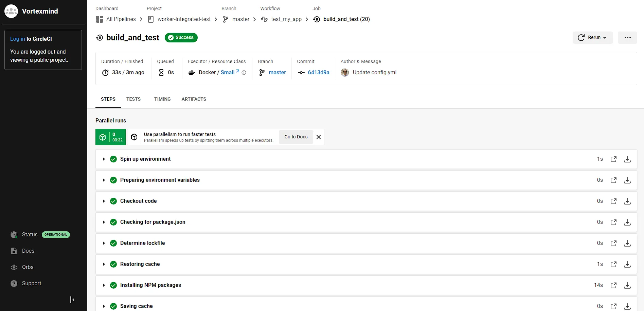Open Preparing environment variables output in new tab
The image size is (644, 311).
coord(613,180)
